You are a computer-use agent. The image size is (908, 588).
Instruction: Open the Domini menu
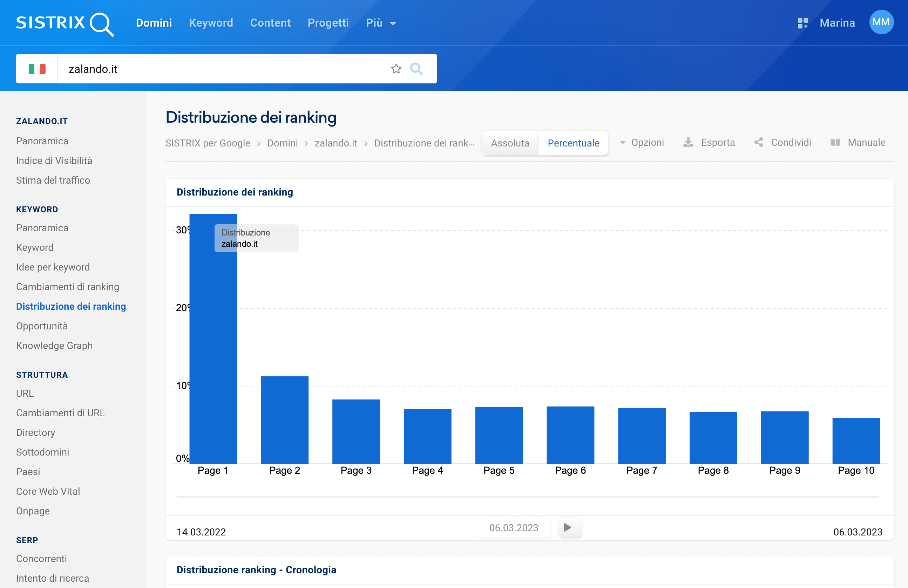154,23
